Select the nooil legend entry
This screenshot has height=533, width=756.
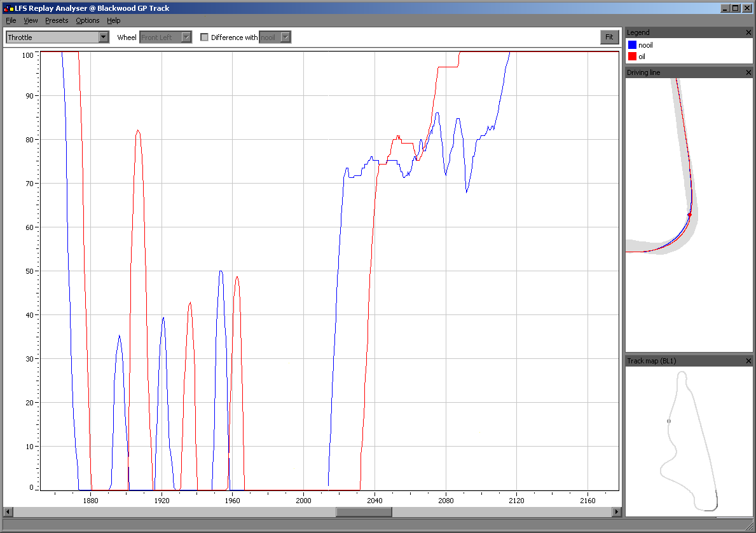coord(645,45)
